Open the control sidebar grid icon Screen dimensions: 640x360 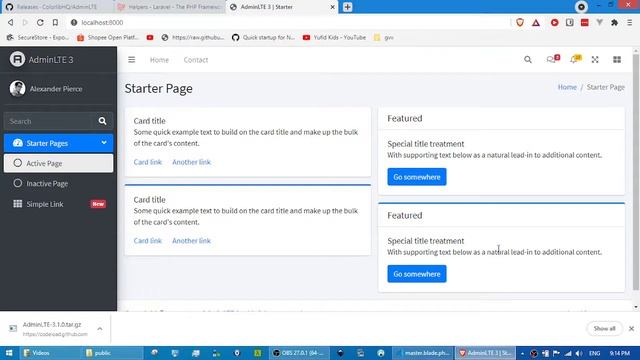click(617, 60)
